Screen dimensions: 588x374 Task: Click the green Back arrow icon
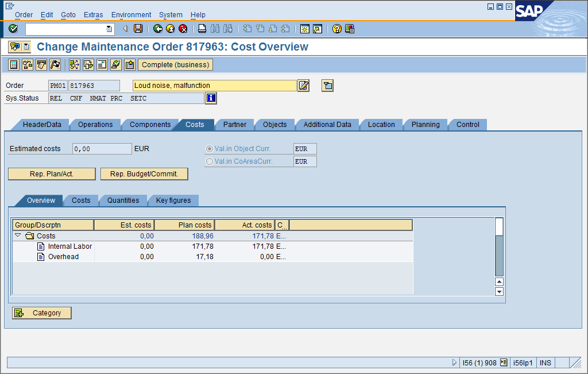[158, 29]
